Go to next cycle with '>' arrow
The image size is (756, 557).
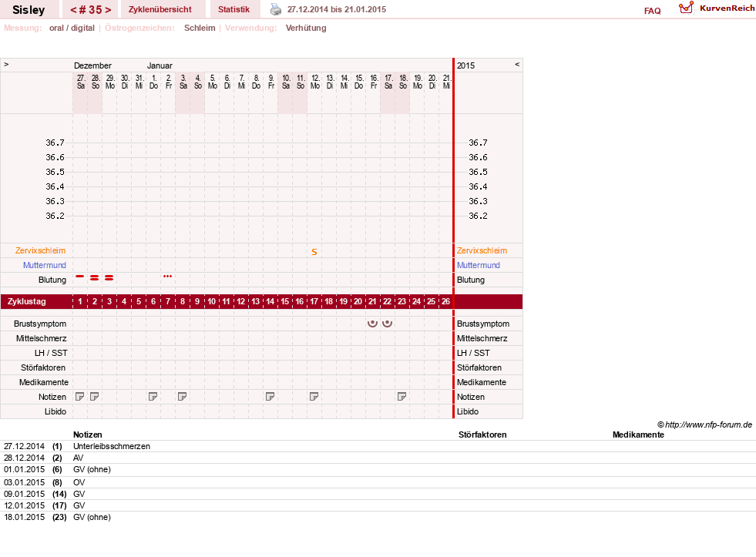click(x=108, y=10)
